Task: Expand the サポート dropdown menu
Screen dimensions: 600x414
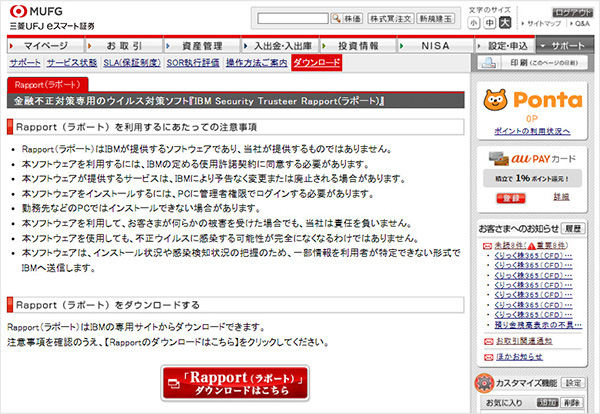Action: coord(565,46)
